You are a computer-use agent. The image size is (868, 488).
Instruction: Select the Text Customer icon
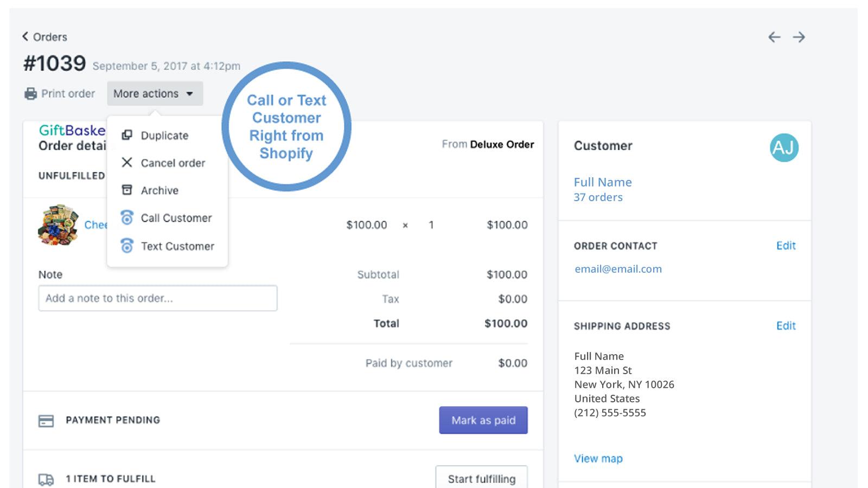[x=127, y=246]
